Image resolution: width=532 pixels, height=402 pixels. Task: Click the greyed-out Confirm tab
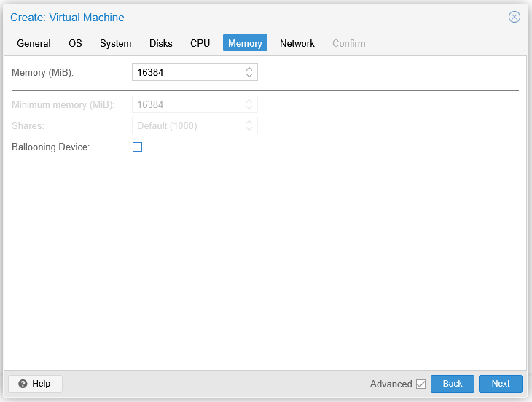[349, 43]
